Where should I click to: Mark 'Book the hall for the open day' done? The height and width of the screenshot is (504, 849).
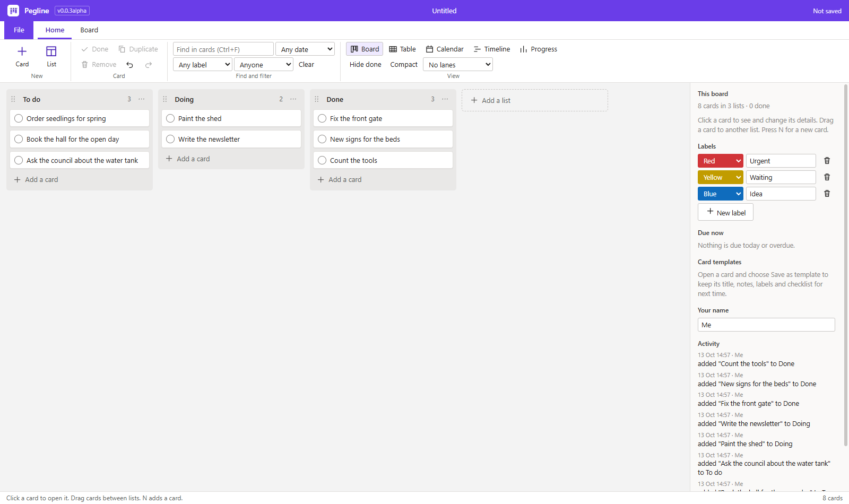click(19, 139)
